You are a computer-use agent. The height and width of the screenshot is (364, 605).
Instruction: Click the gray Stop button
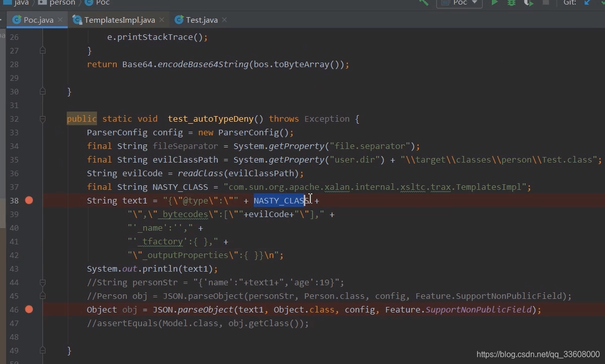coord(545,3)
